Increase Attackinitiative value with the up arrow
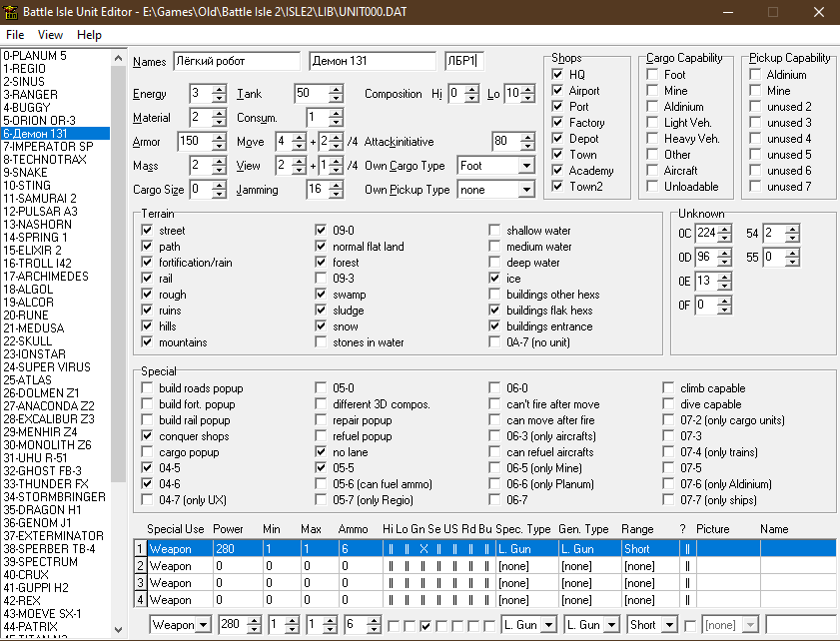Viewport: 840px width, 641px height. (x=529, y=137)
